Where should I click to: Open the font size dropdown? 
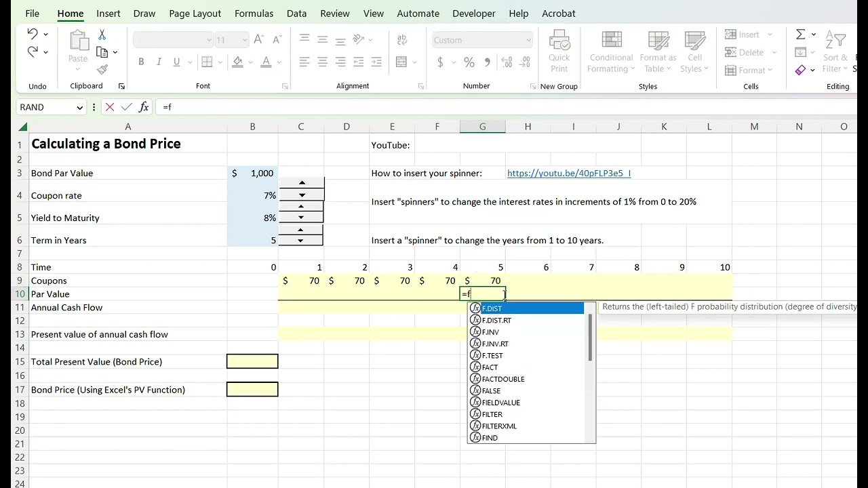point(244,40)
